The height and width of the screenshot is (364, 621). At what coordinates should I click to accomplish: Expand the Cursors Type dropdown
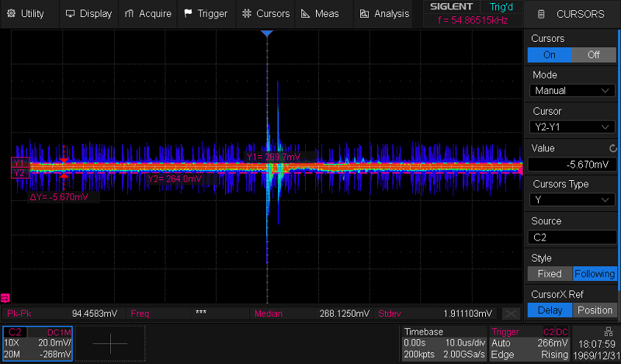(x=572, y=200)
